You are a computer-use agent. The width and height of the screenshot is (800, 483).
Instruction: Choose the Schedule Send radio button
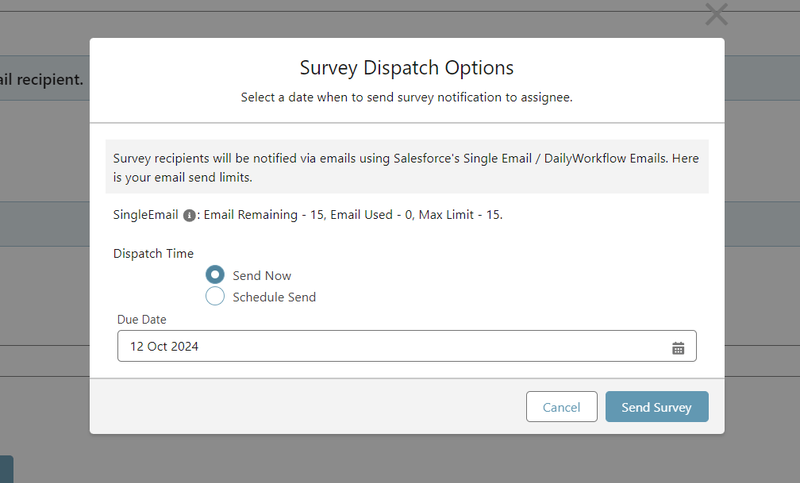click(x=215, y=296)
